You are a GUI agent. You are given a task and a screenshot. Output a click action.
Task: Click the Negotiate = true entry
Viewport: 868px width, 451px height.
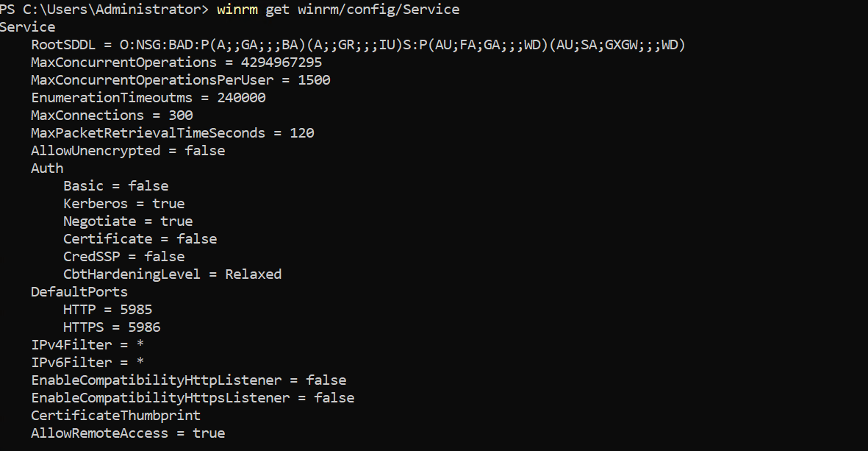[128, 221]
